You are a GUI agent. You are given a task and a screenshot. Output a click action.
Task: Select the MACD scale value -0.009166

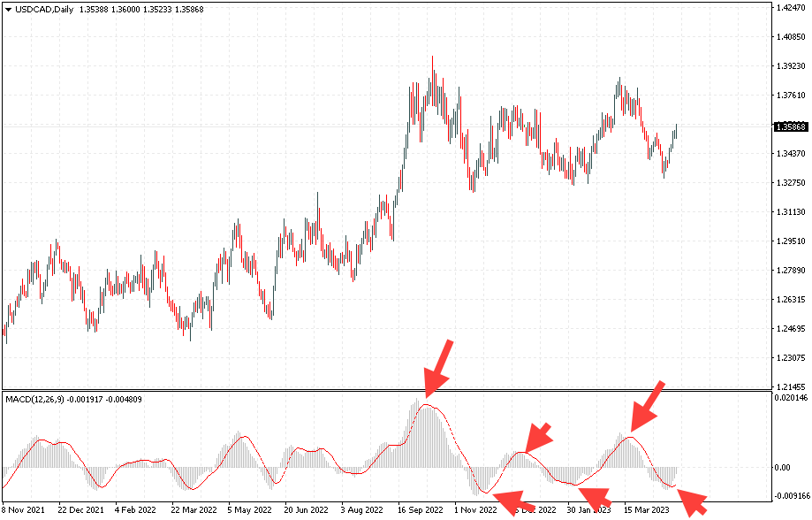point(791,496)
